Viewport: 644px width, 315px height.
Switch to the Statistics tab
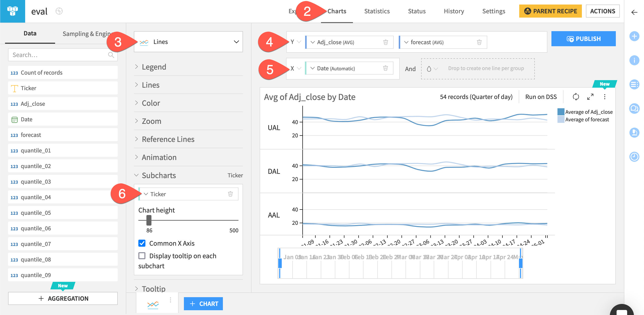(377, 11)
